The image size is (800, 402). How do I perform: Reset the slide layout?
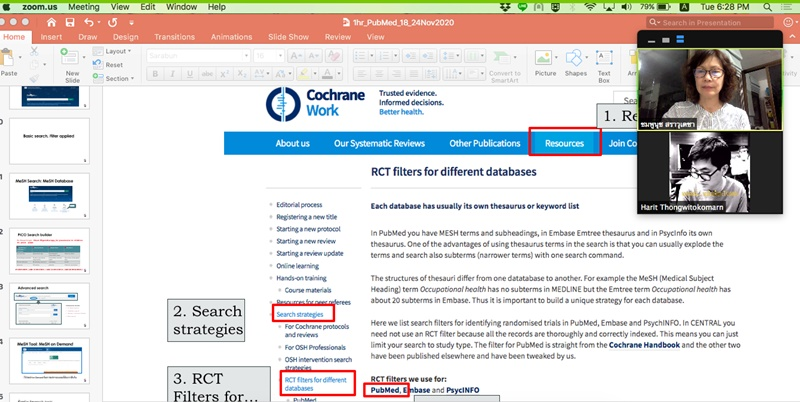pyautogui.click(x=108, y=65)
